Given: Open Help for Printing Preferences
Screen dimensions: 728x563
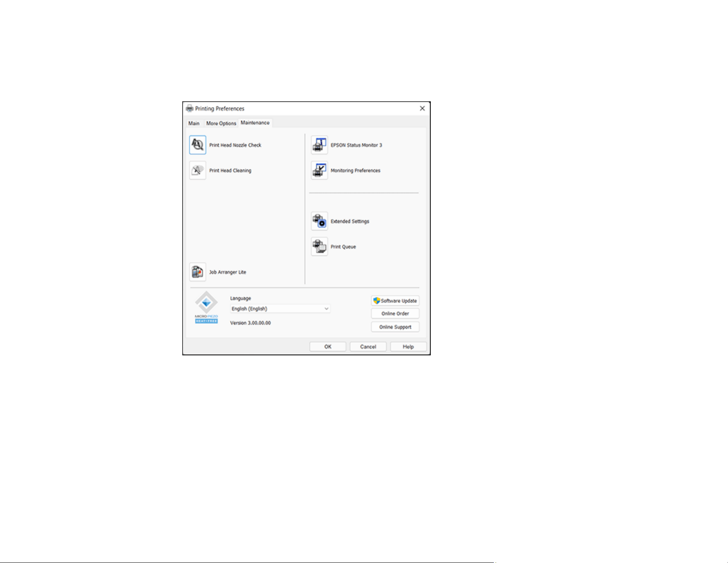Looking at the screenshot, I should click(x=408, y=347).
